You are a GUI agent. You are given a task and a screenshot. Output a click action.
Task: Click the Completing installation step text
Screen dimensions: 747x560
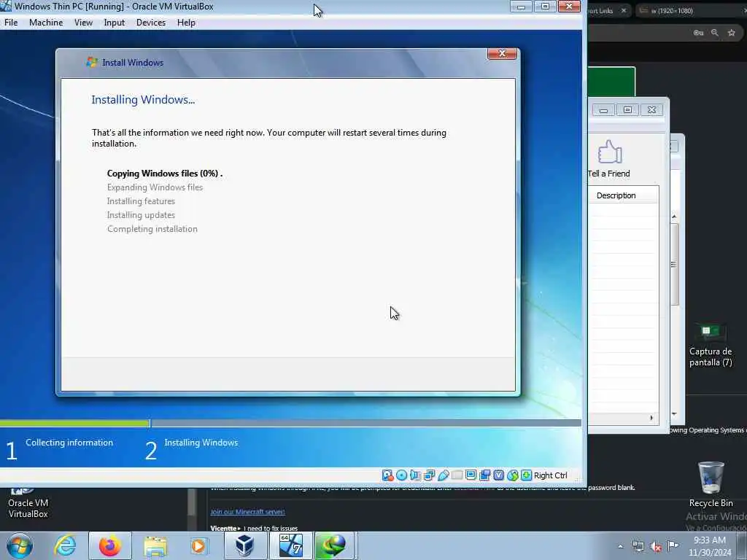(x=152, y=228)
